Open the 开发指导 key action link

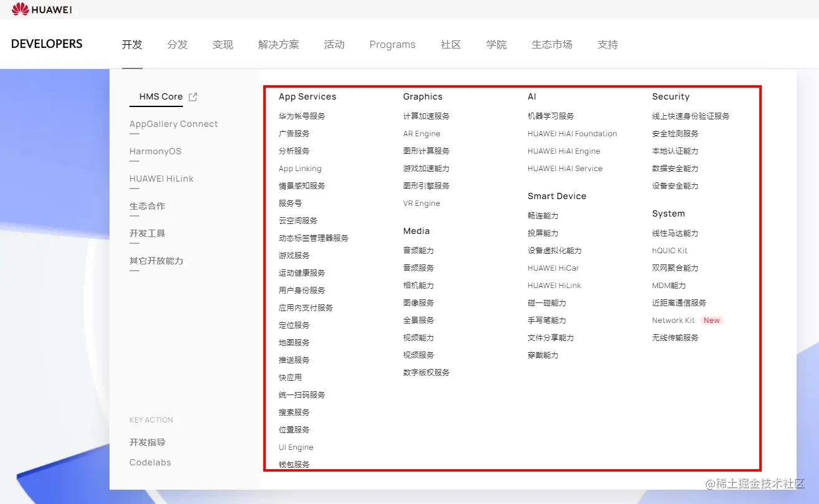(x=147, y=442)
